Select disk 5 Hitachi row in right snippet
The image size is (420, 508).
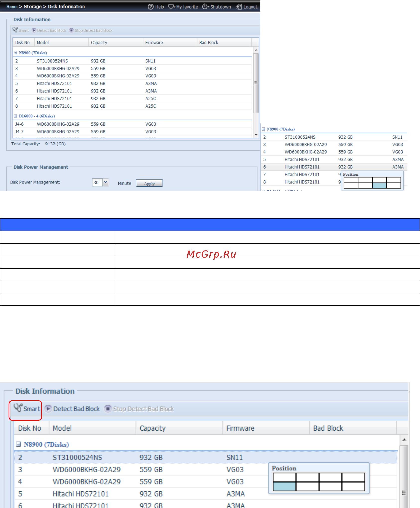pos(334,159)
